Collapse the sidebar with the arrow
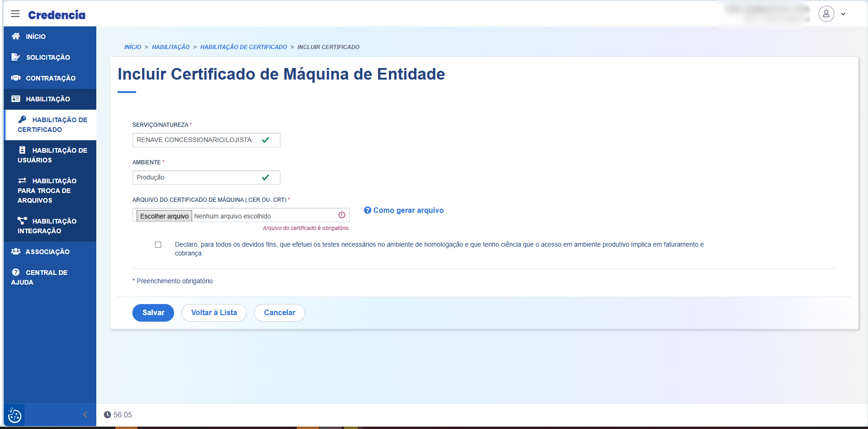 point(85,414)
